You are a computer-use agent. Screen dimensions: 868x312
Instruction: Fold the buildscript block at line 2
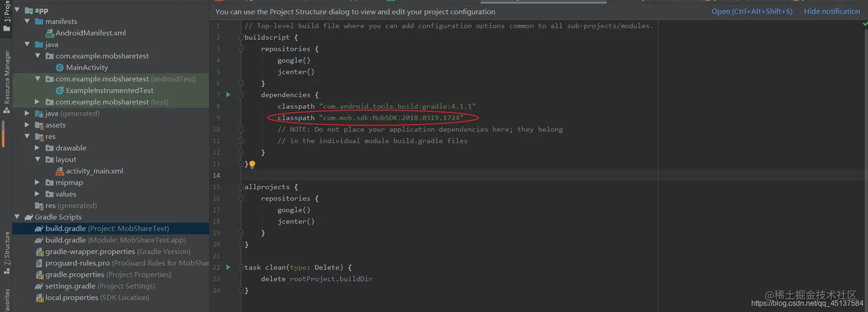click(242, 37)
